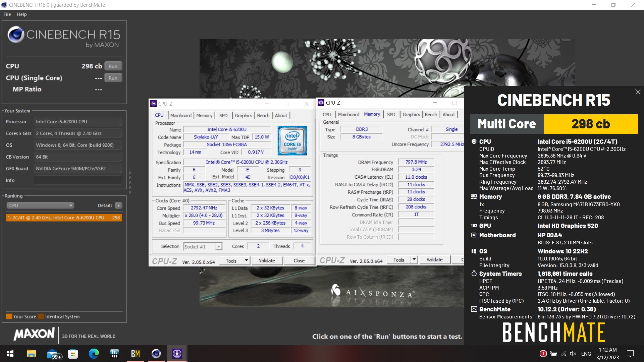The height and width of the screenshot is (362, 644).
Task: Open About tab in right CPU-Z
Action: pos(449,114)
